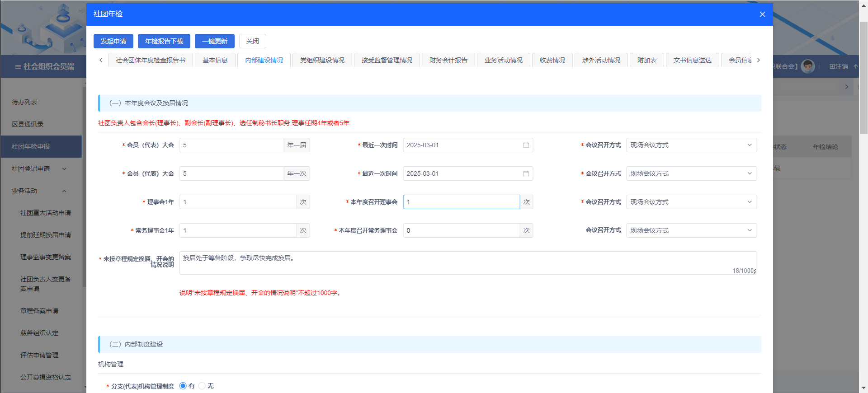Switch to the 党组织建设情况 tab
Screen dimensions: 868x393
click(x=322, y=60)
